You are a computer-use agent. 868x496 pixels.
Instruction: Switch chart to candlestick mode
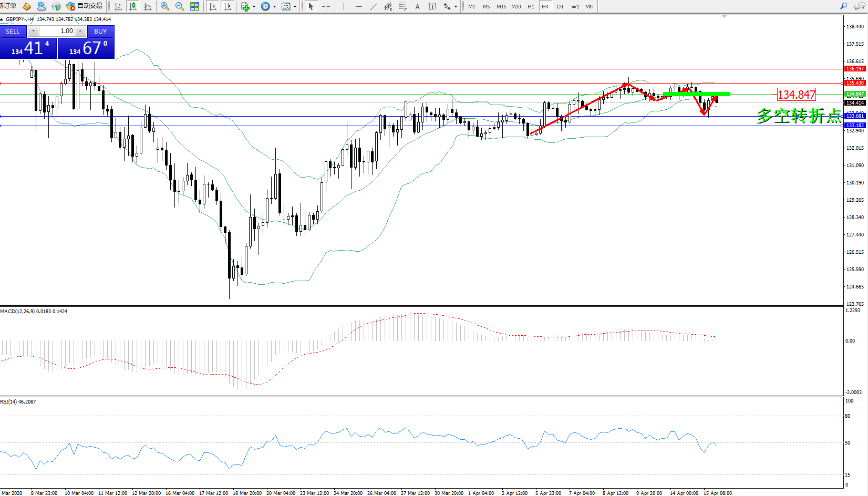133,6
